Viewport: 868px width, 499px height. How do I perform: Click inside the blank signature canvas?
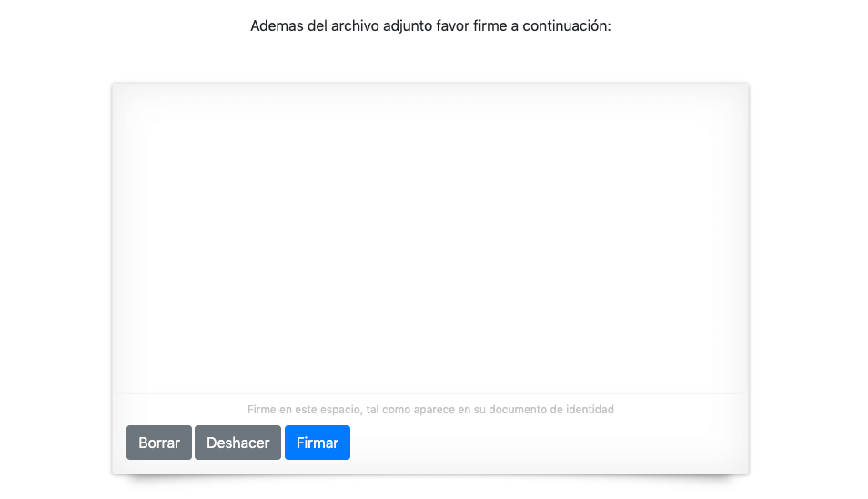coord(429,237)
